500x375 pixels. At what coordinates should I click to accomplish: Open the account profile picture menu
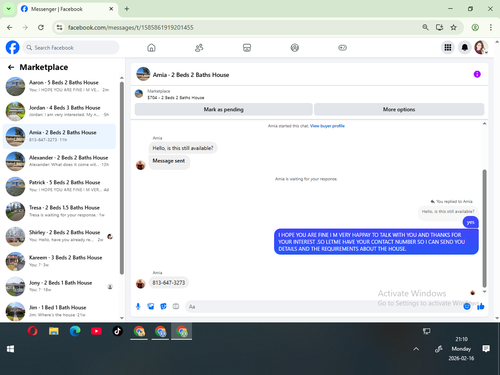point(481,48)
